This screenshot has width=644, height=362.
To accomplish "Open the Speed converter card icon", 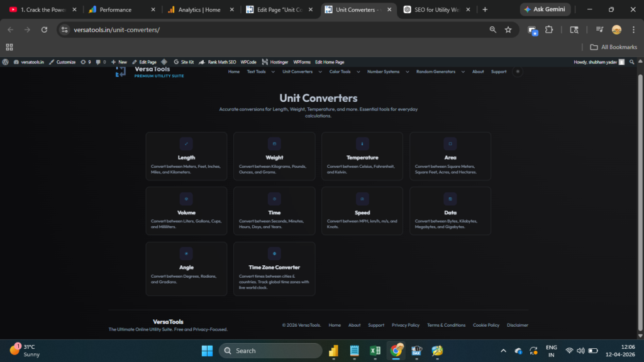I will (362, 199).
